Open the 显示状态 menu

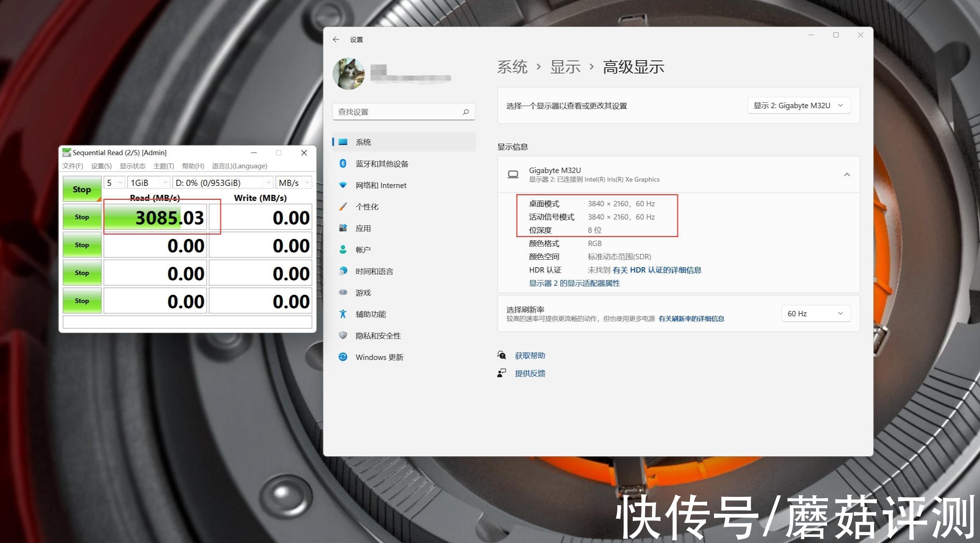coord(132,166)
